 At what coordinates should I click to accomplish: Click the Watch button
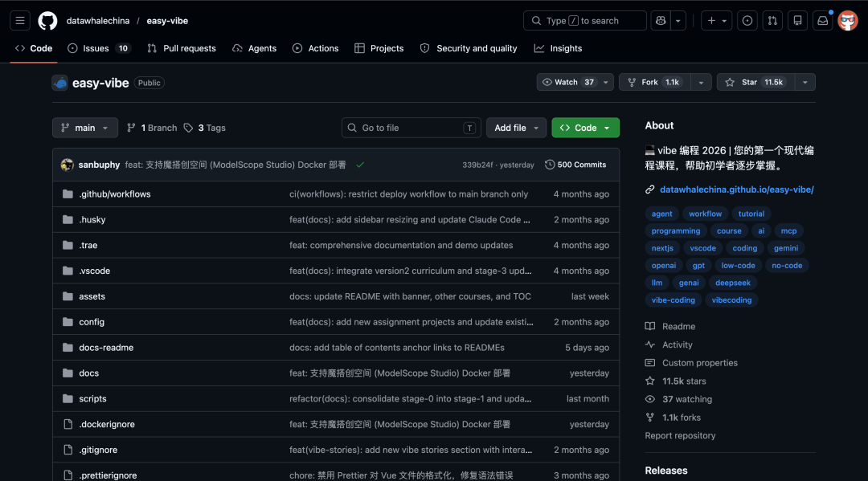567,83
